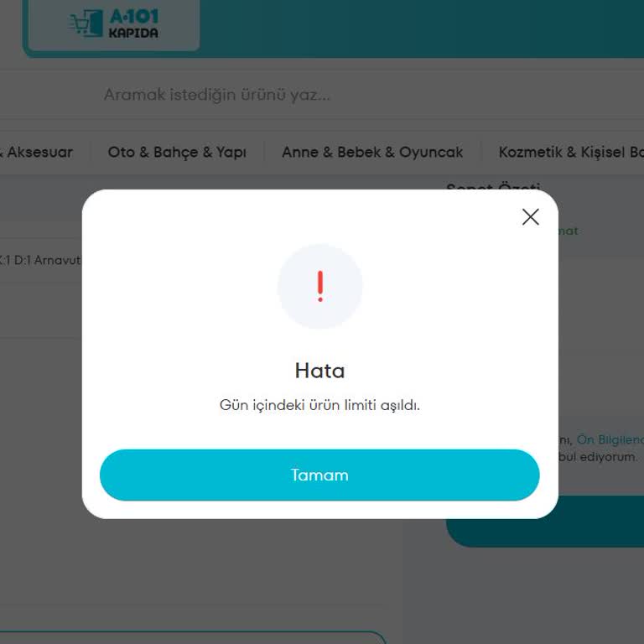Viewport: 644px width, 644px height.
Task: Open the Anne & Bebek & Oyuncak category
Action: pyautogui.click(x=372, y=153)
